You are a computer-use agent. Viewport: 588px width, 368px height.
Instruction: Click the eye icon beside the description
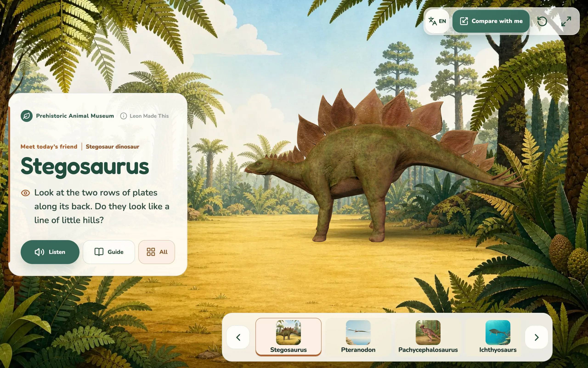25,193
